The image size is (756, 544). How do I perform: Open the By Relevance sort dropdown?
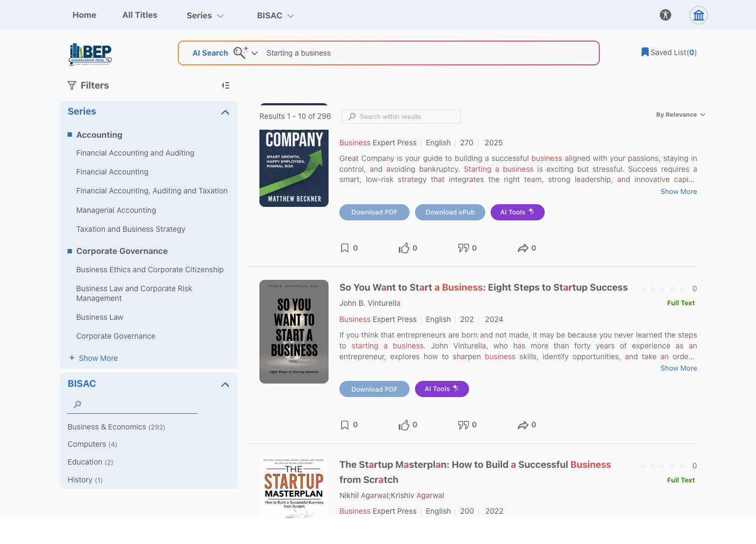click(x=680, y=115)
